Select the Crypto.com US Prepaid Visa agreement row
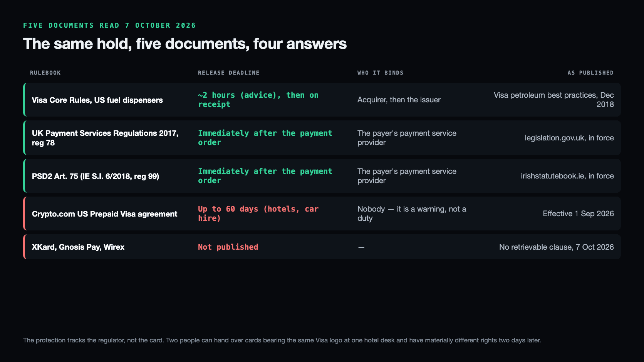This screenshot has width=644, height=362. pyautogui.click(x=322, y=214)
